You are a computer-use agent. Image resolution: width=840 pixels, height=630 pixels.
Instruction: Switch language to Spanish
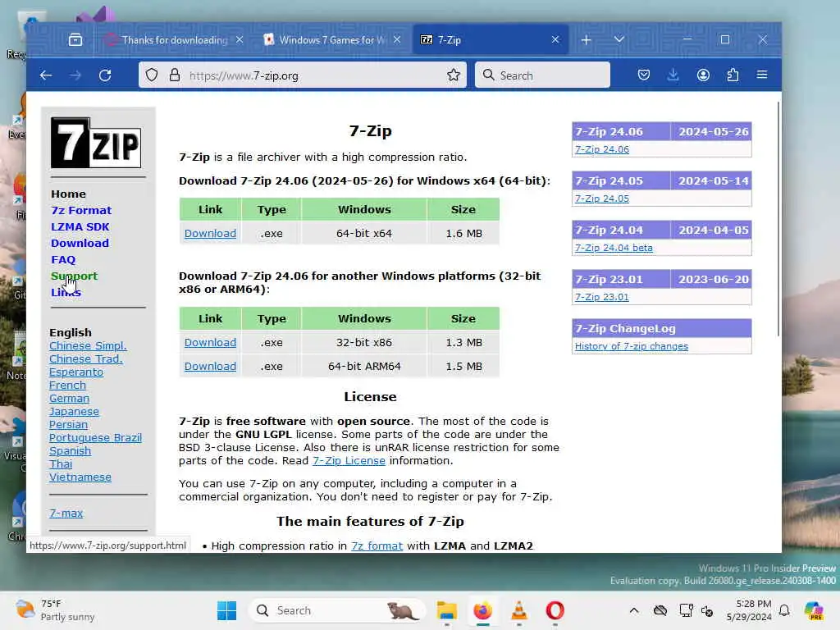(71, 451)
